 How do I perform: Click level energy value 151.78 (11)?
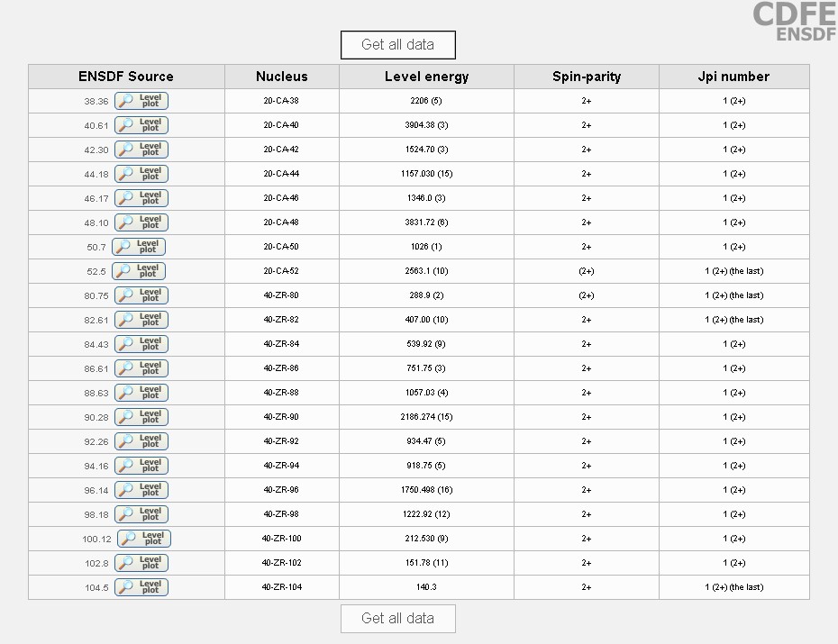(426, 562)
